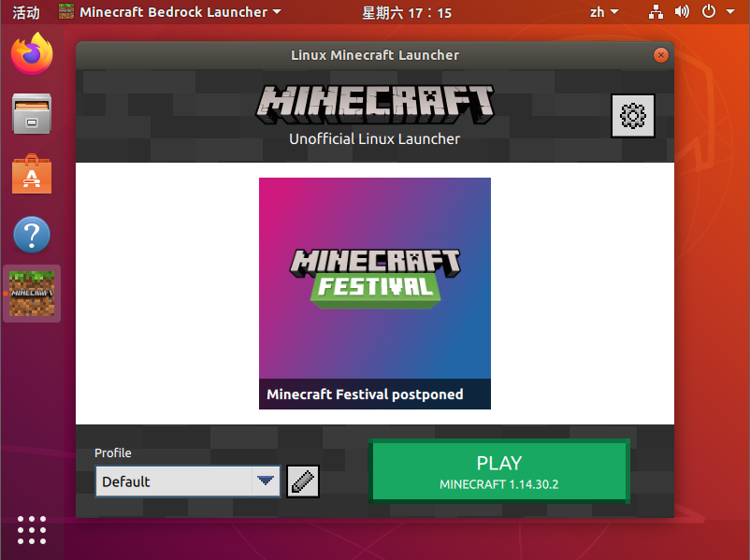Open launcher settings gear icon
The height and width of the screenshot is (560, 750).
pos(633,116)
